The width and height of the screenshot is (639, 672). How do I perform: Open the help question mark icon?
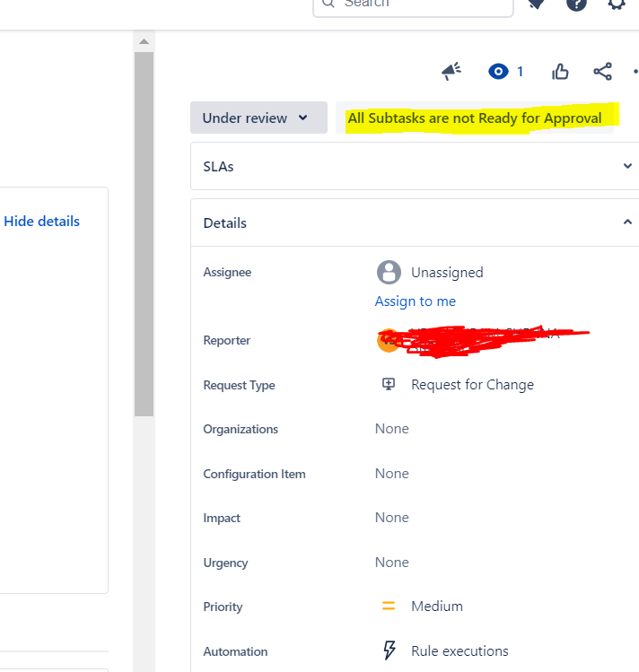576,4
